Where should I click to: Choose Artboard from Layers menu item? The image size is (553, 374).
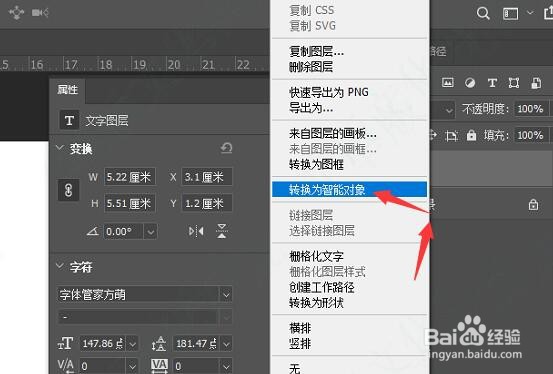tap(333, 133)
